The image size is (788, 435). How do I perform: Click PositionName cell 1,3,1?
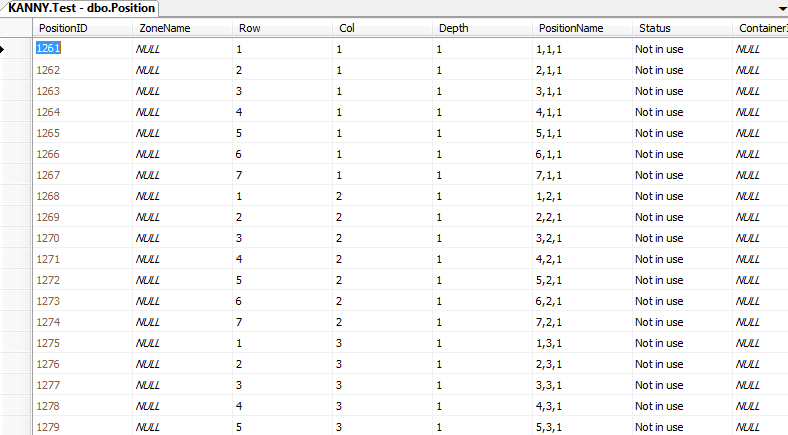tap(582, 344)
